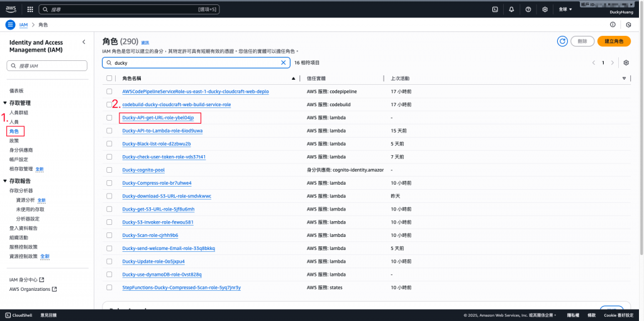Screen dimensions: 644x321
Task: Go to previous page of roles
Action: 594,63
